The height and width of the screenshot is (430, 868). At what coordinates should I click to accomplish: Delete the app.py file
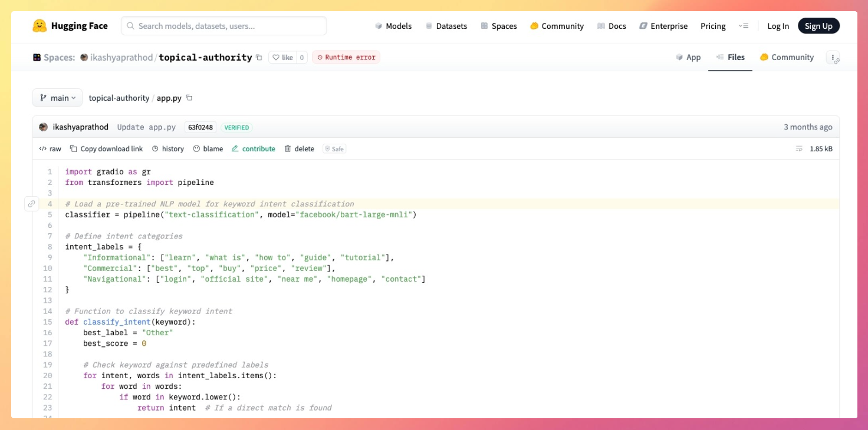pos(299,149)
